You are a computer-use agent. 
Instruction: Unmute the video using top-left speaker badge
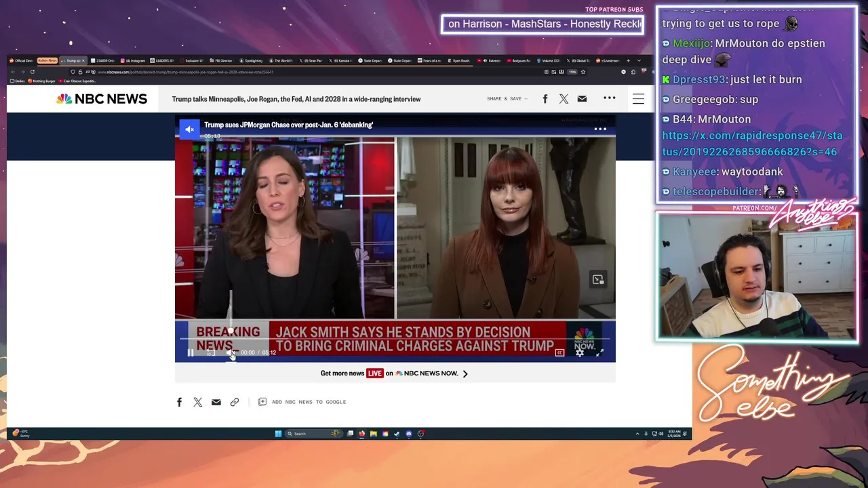click(189, 129)
